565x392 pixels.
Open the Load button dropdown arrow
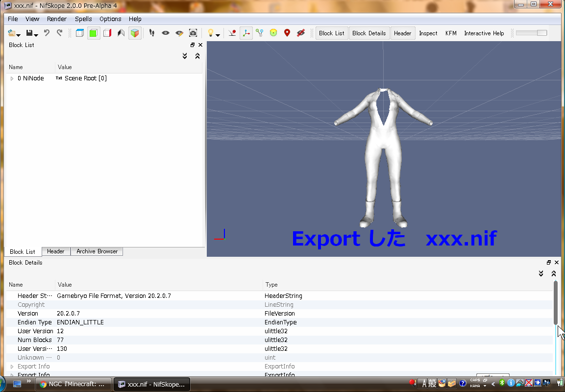click(x=19, y=35)
